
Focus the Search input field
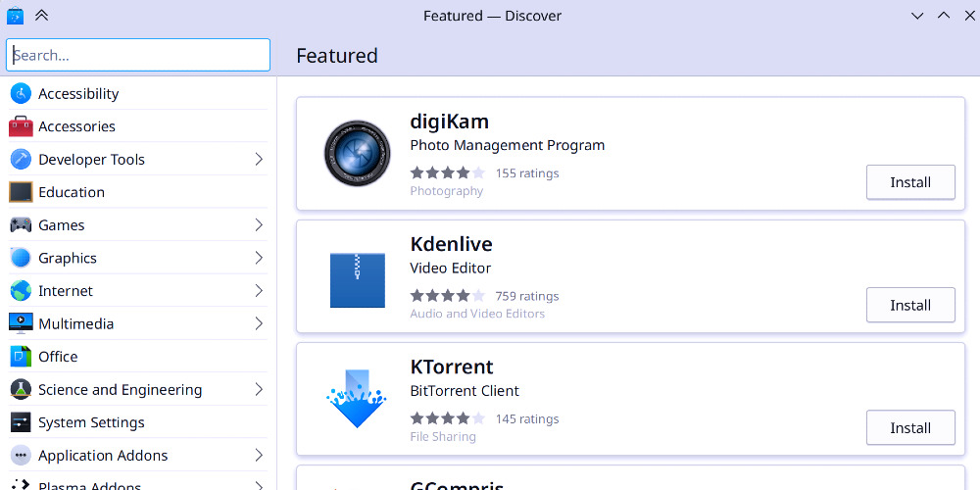pyautogui.click(x=138, y=55)
